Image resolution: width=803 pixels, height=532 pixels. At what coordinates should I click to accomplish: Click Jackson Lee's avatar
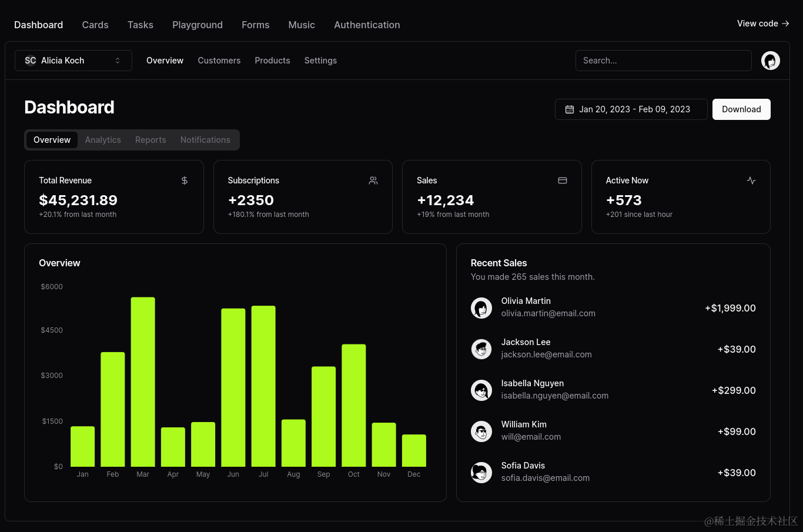(x=481, y=349)
